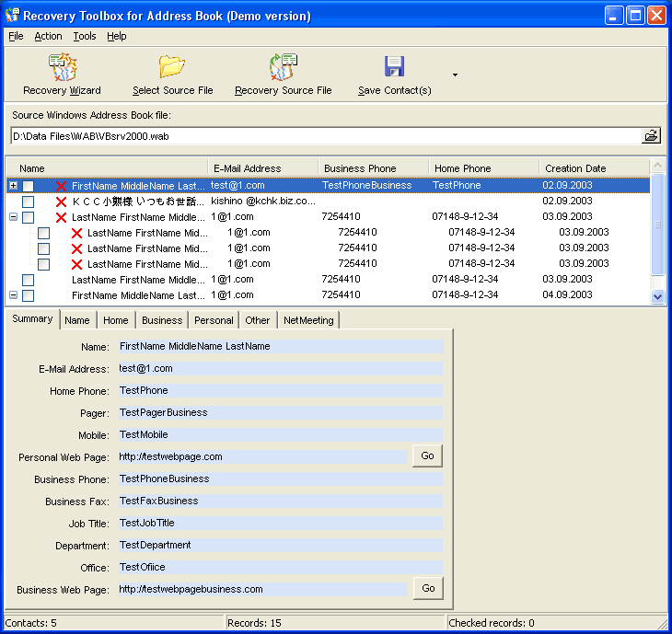Click the Select Source File folder icon

pyautogui.click(x=172, y=67)
